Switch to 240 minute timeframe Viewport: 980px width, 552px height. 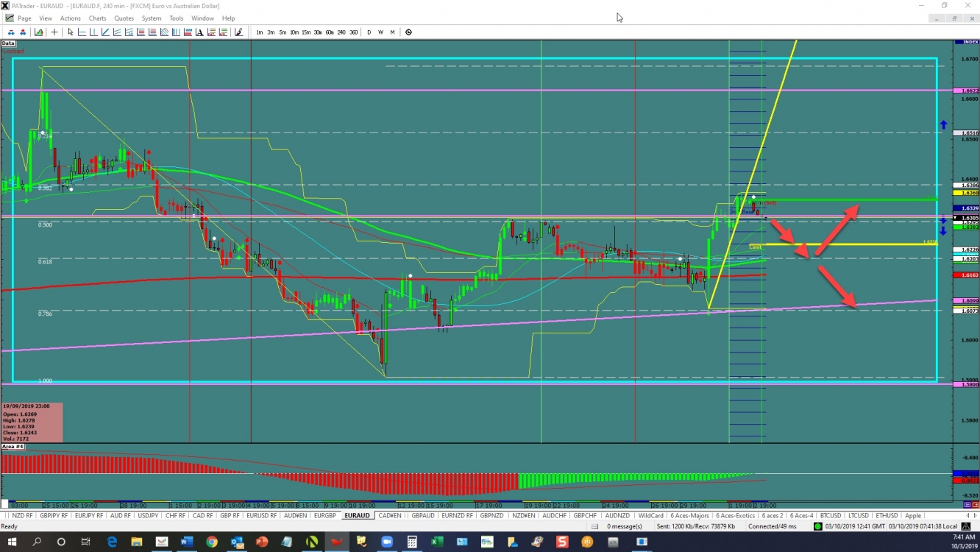[341, 32]
